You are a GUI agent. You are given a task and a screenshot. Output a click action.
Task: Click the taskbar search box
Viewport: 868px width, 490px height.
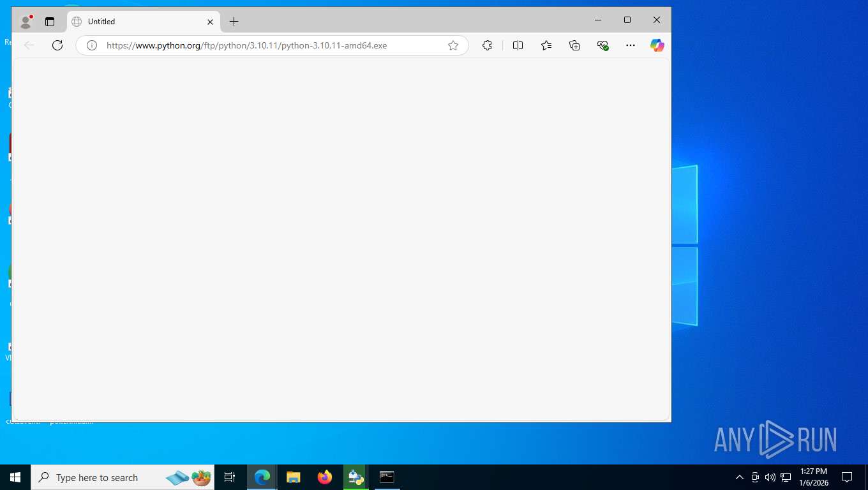[x=123, y=477]
